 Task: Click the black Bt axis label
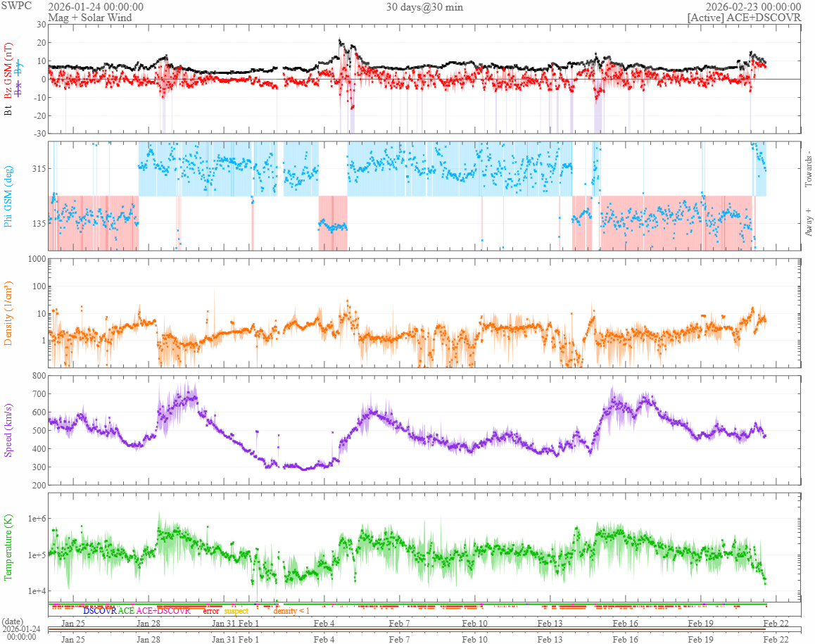tap(8, 110)
